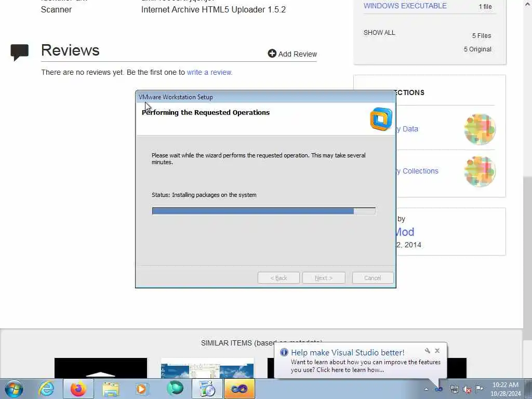Open second similar item thumbnail with sky
532x399 pixels.
[x=207, y=368]
